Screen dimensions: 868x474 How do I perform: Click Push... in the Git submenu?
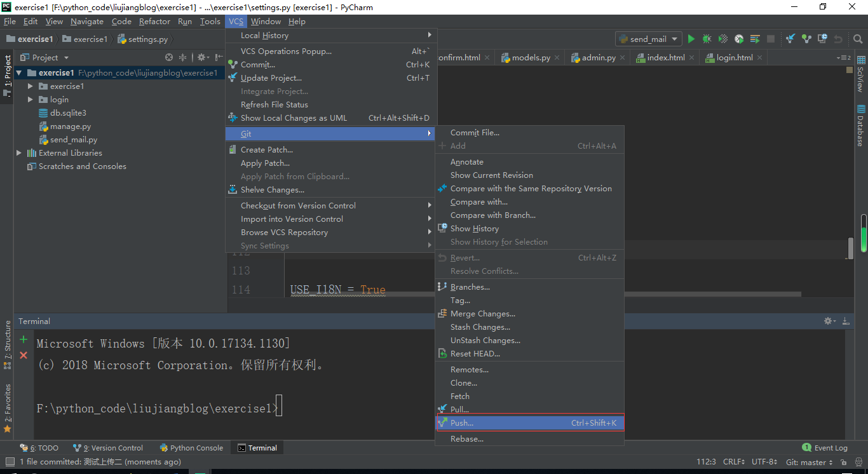pos(530,423)
